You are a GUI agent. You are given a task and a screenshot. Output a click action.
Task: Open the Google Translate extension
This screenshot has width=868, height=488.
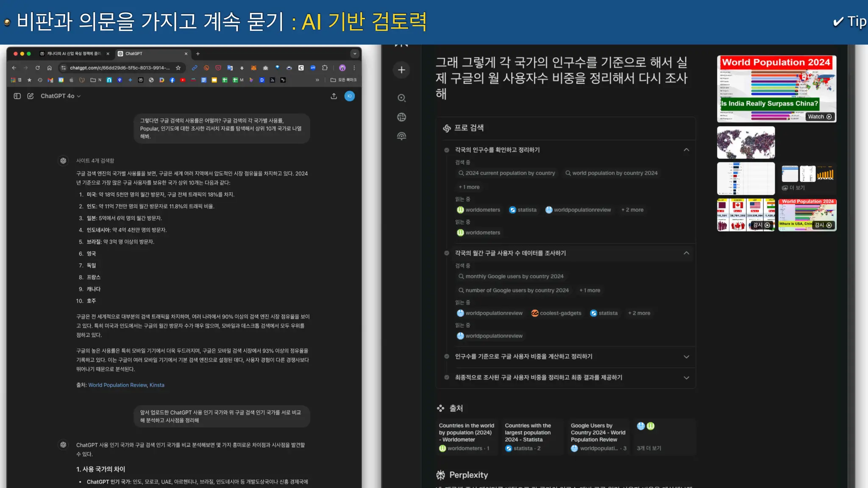pos(230,68)
